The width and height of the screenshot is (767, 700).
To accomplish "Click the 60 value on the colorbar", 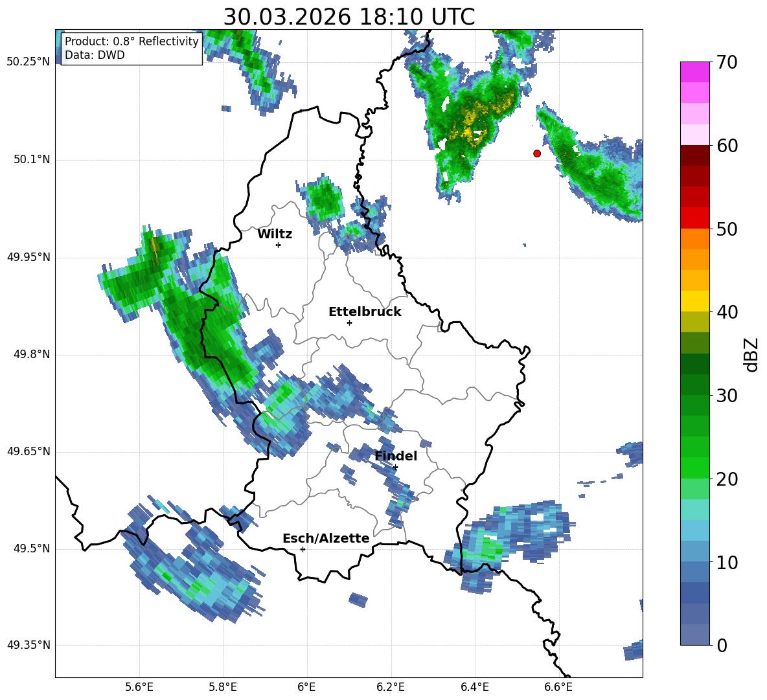I will coord(727,146).
